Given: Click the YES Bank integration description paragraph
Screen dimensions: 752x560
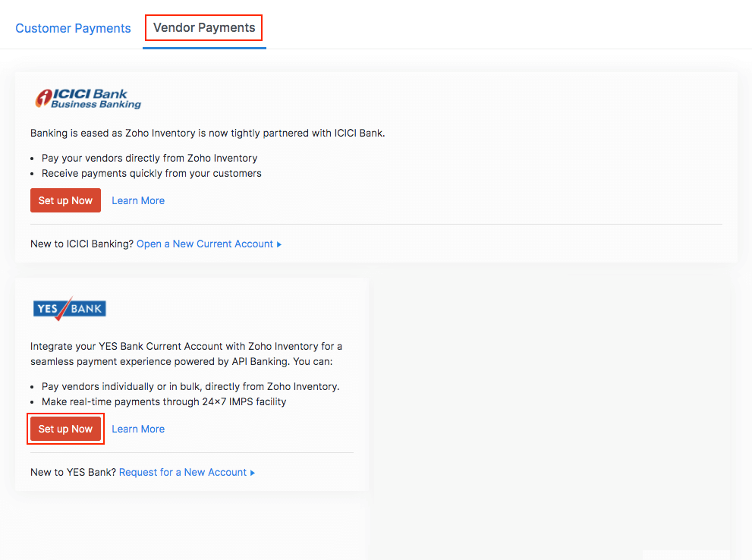Looking at the screenshot, I should (x=186, y=354).
